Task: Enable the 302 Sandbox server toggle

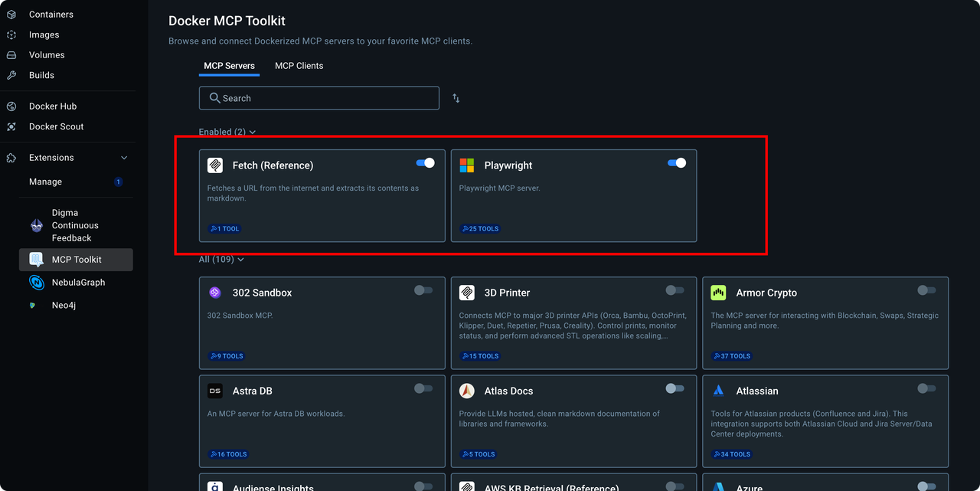Action: (423, 290)
